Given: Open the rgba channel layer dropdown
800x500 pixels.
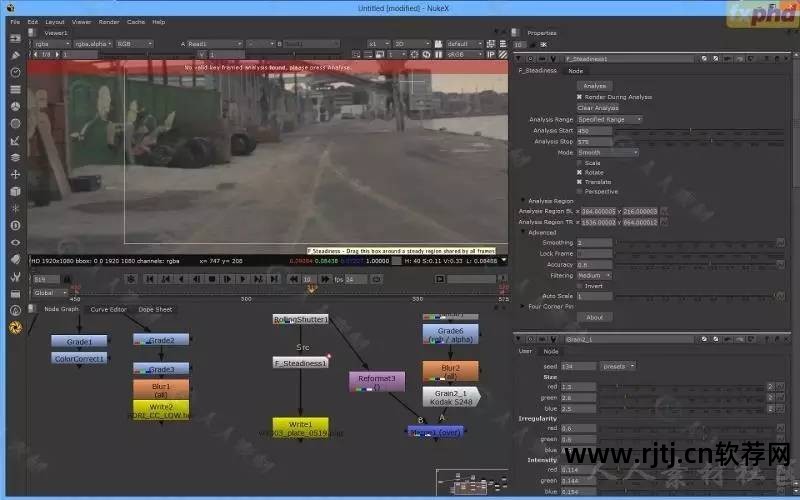Looking at the screenshot, I should (x=52, y=44).
